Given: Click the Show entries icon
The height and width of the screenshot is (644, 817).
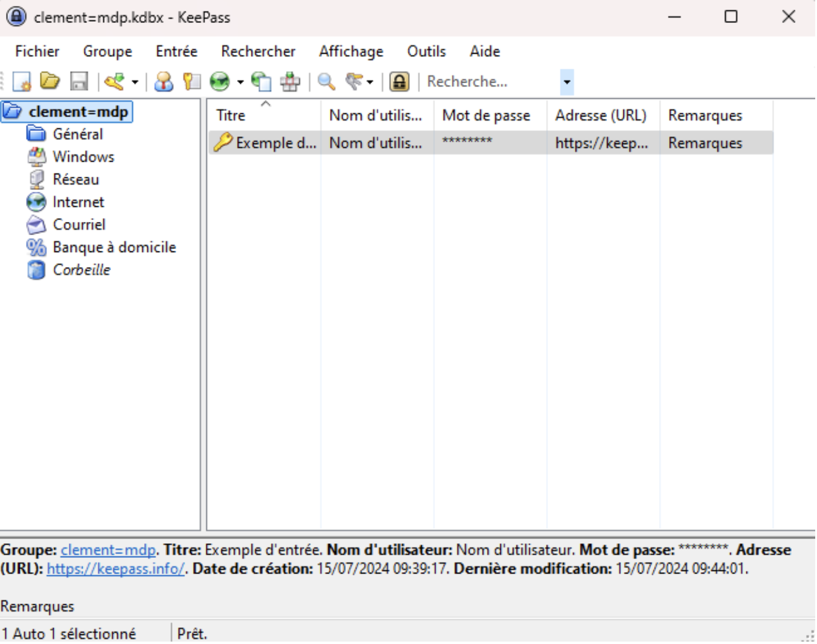Looking at the screenshot, I should [355, 81].
